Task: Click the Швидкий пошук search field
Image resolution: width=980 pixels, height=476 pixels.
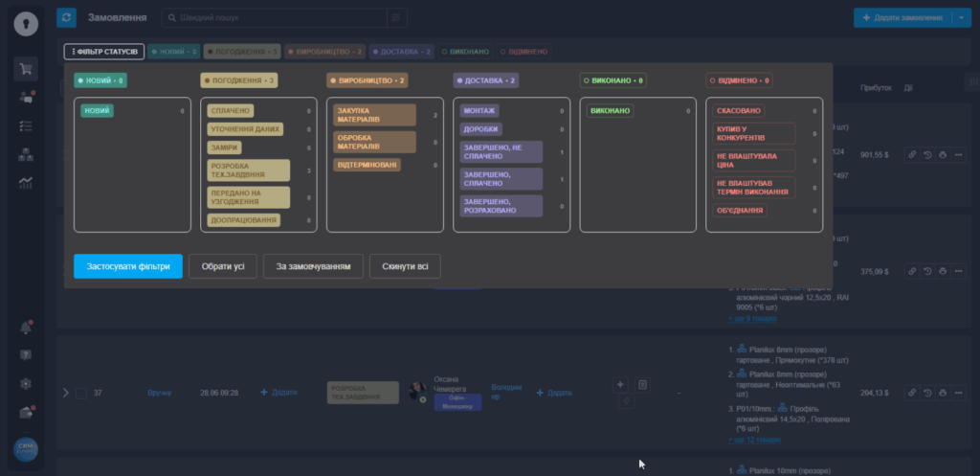Action: 278,18
